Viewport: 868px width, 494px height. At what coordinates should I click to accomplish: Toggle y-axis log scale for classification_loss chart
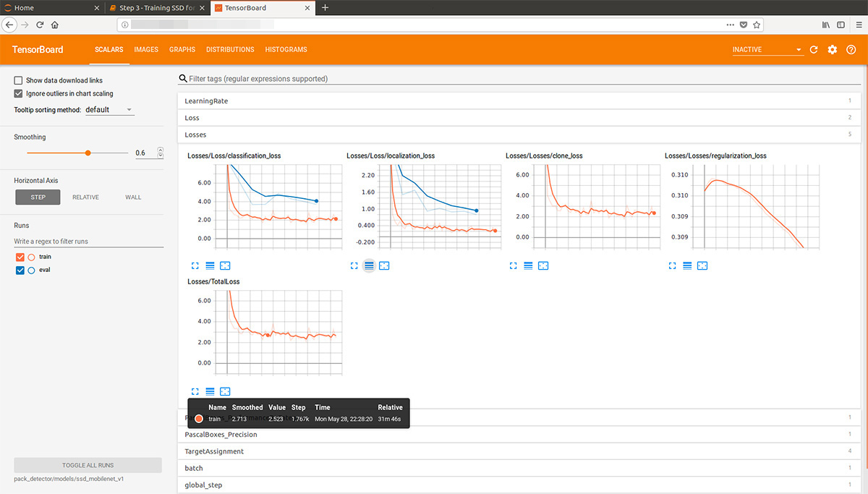(210, 266)
